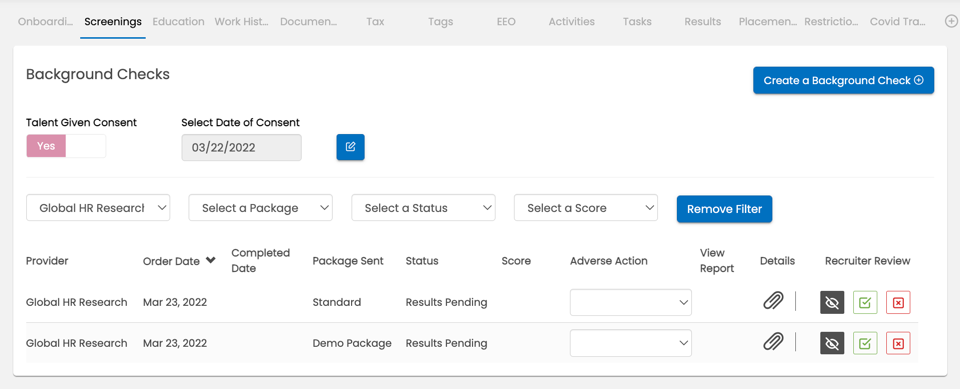The height and width of the screenshot is (389, 960).
Task: Click the Recruiter Review column header
Action: pyautogui.click(x=868, y=260)
